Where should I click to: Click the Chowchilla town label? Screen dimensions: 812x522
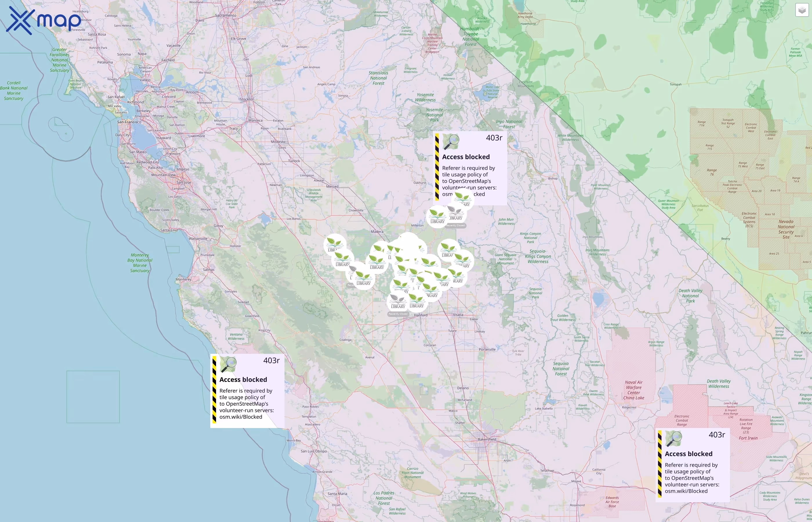pos(356,211)
